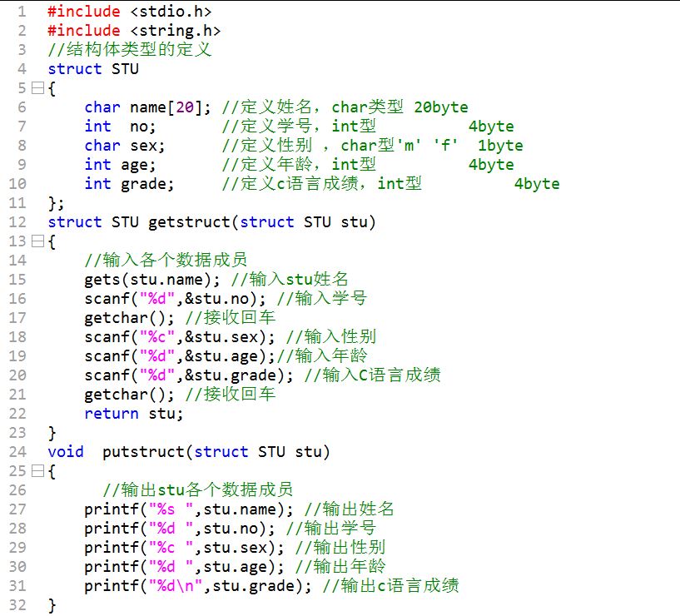
Task: Click 'scanf("%d",&stu.grade);' statement
Action: tap(189, 375)
